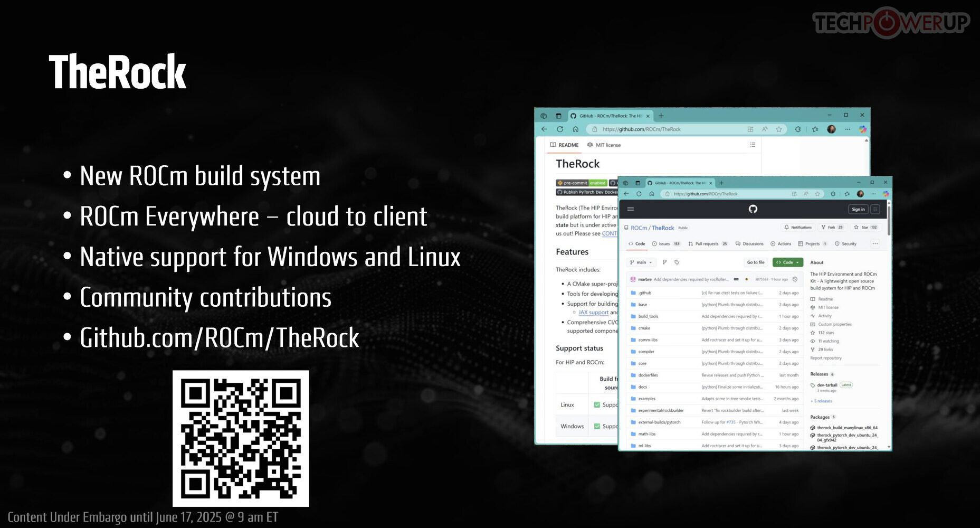Viewport: 980px width, 528px height.
Task: Click the favorites collection icon in the front toolbar
Action: coord(847,194)
